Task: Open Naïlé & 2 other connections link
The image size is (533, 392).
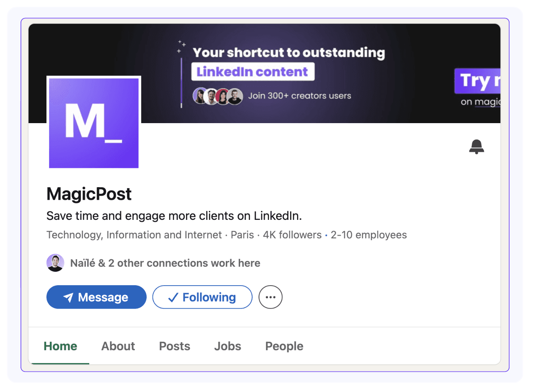Action: (165, 263)
